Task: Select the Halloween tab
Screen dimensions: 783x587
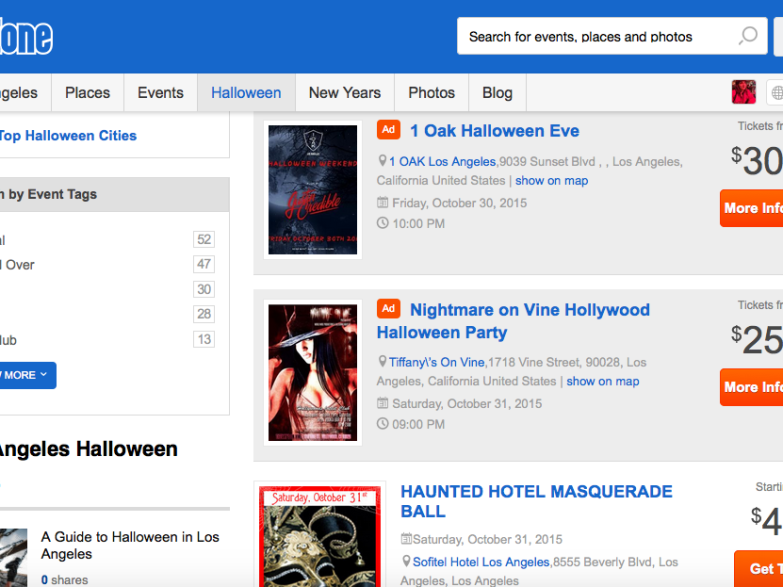Action: click(x=246, y=92)
